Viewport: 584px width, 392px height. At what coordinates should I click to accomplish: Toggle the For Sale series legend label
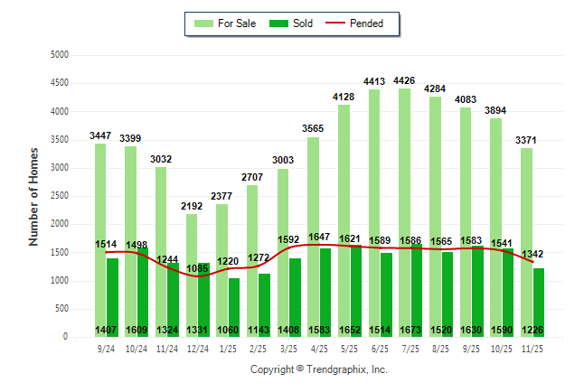click(x=236, y=23)
